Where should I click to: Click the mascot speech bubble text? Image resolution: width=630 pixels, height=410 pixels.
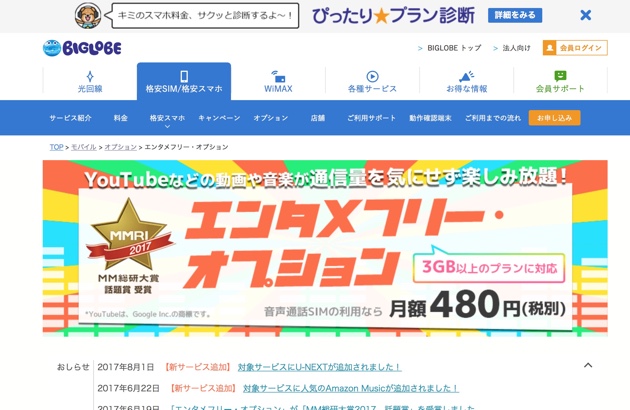(x=205, y=16)
